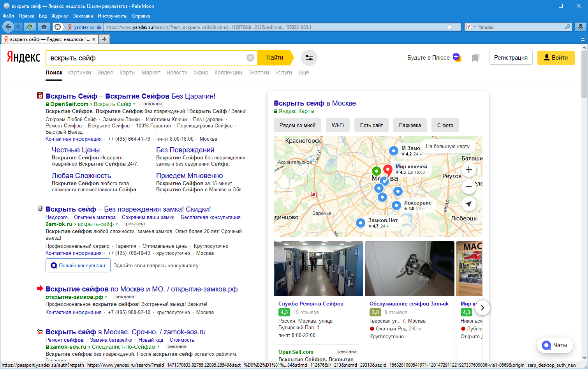Screen dimensions: 588x369
Task: Expand the 3am-ok.ru result dropdown arrow
Action: point(117,224)
